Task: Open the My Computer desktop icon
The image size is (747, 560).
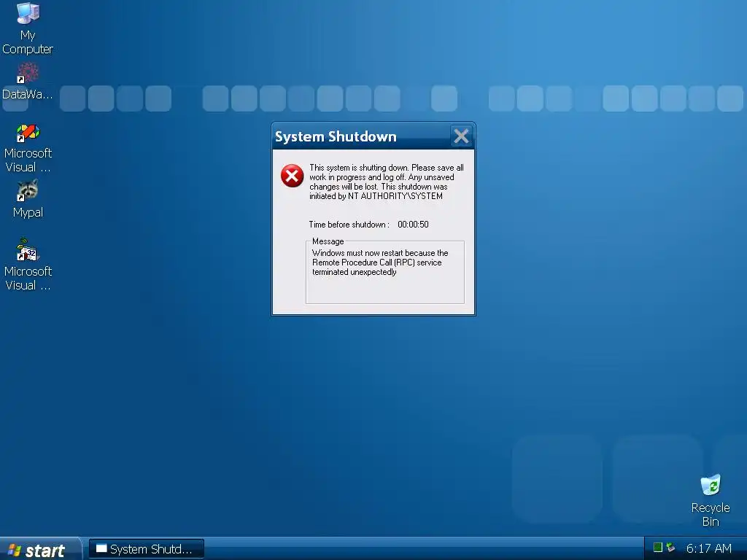Action: (28, 28)
